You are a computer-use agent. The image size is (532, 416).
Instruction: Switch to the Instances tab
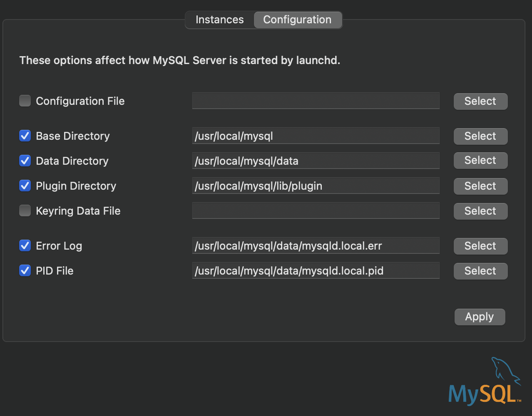click(x=219, y=20)
